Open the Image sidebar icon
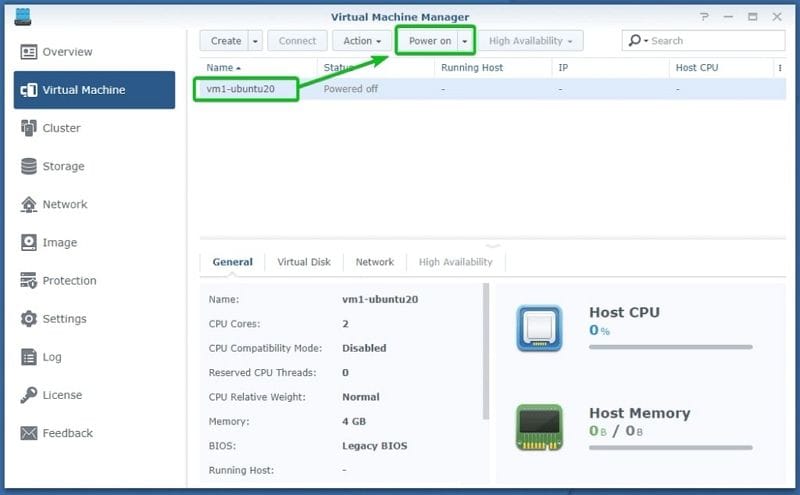 pos(29,242)
